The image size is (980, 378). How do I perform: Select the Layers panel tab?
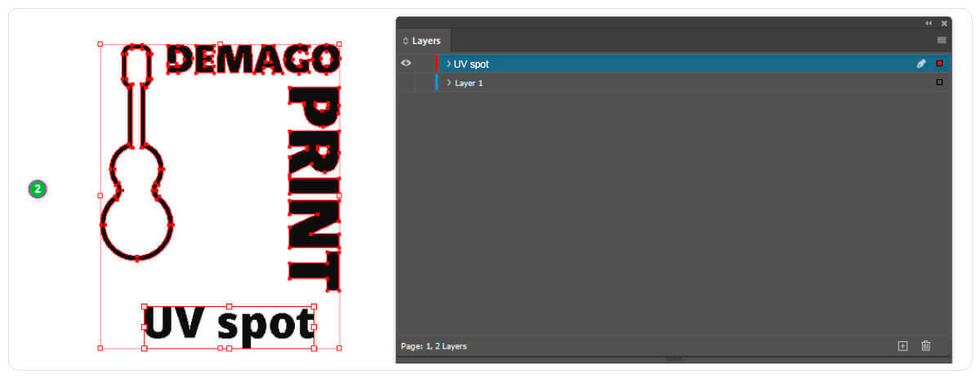(x=423, y=41)
